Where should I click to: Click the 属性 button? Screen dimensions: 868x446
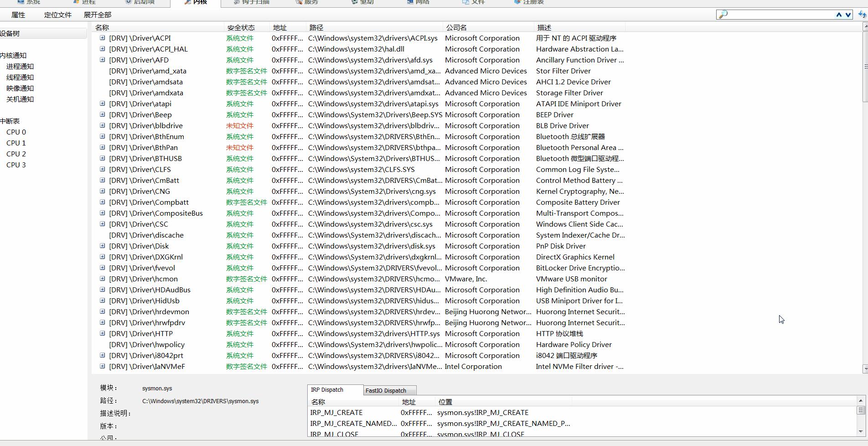click(x=18, y=15)
